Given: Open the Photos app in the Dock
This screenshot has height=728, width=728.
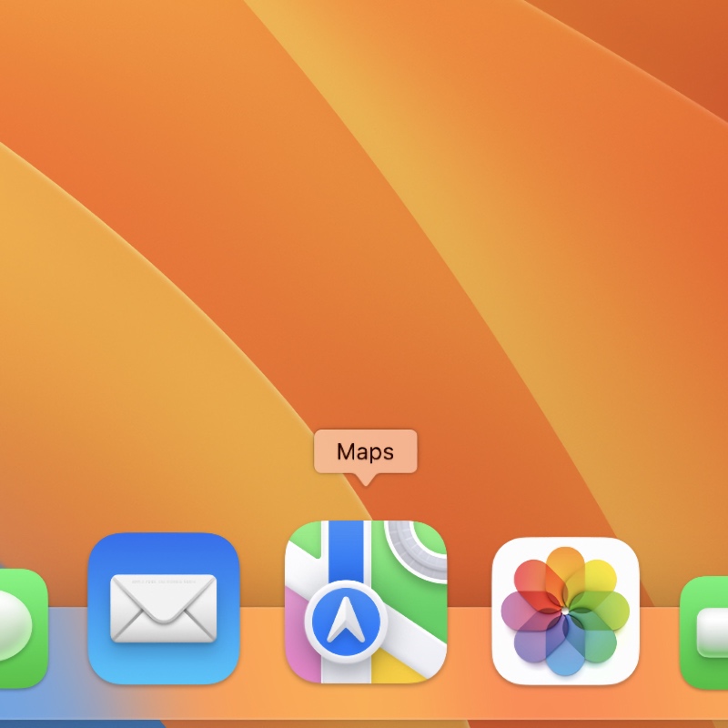Looking at the screenshot, I should [x=565, y=610].
